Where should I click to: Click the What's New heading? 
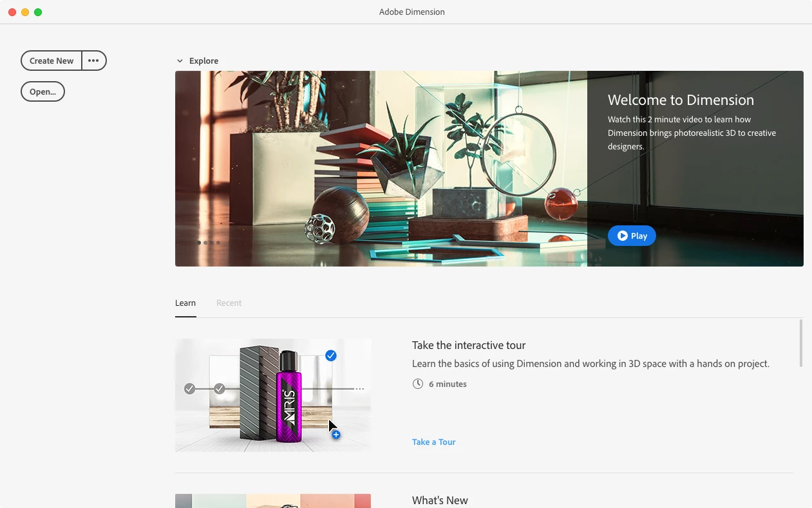point(440,500)
